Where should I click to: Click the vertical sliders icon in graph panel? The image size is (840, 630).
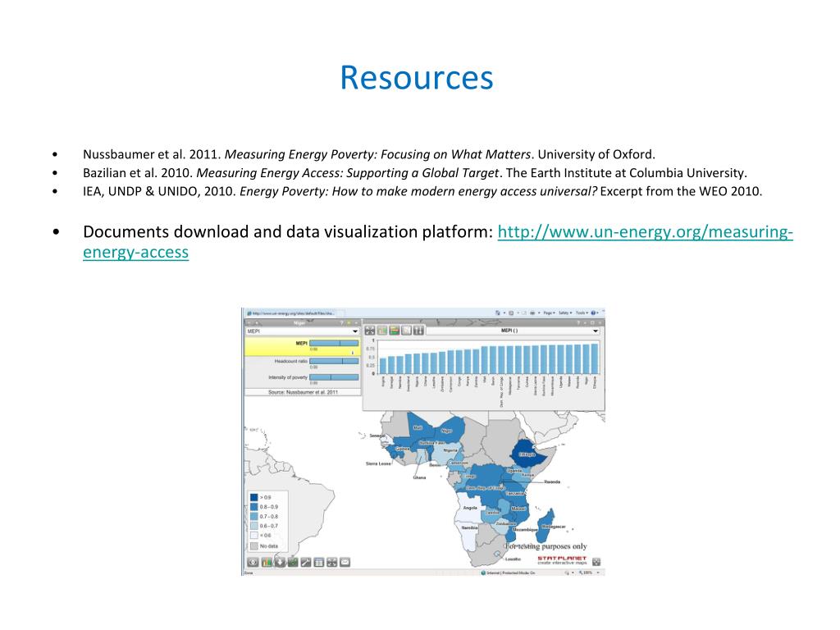pyautogui.click(x=419, y=331)
